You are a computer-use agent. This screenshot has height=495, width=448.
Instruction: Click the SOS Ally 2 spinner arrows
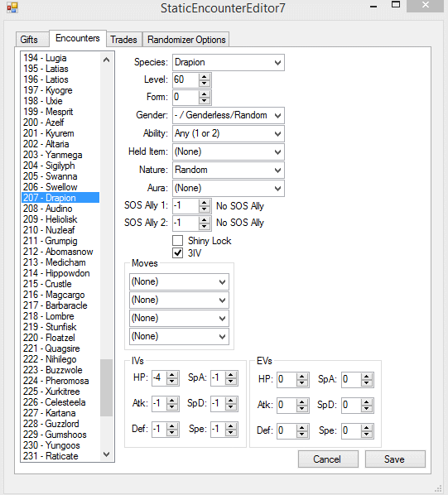[x=205, y=223]
